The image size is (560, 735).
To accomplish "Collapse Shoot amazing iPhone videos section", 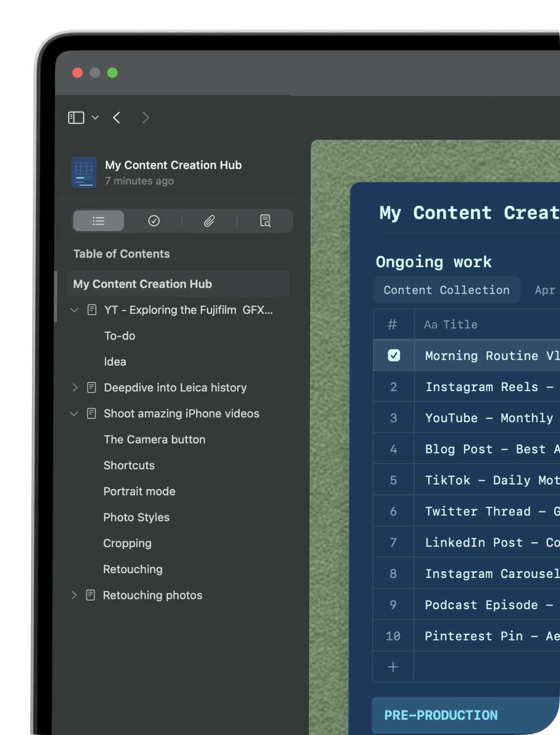I will click(x=74, y=414).
